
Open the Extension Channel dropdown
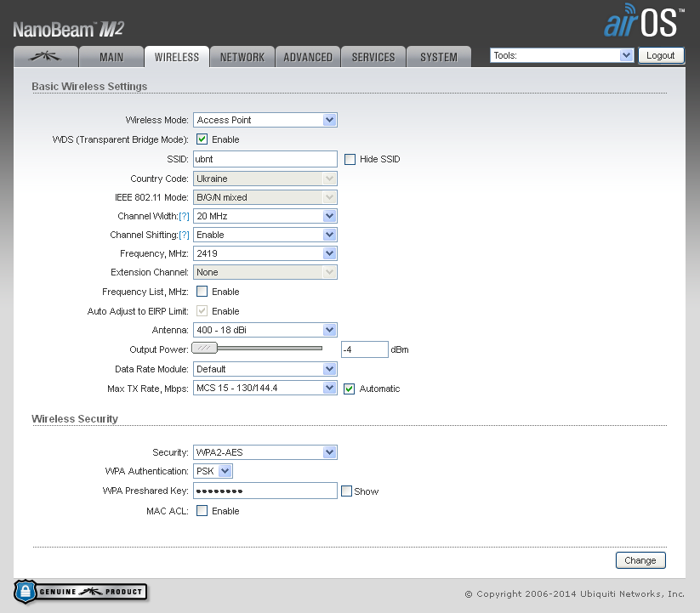(265, 272)
